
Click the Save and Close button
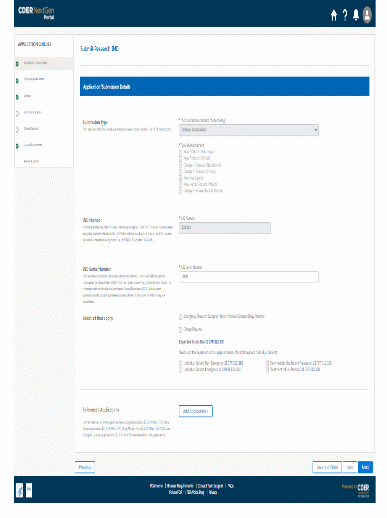[x=327, y=467]
